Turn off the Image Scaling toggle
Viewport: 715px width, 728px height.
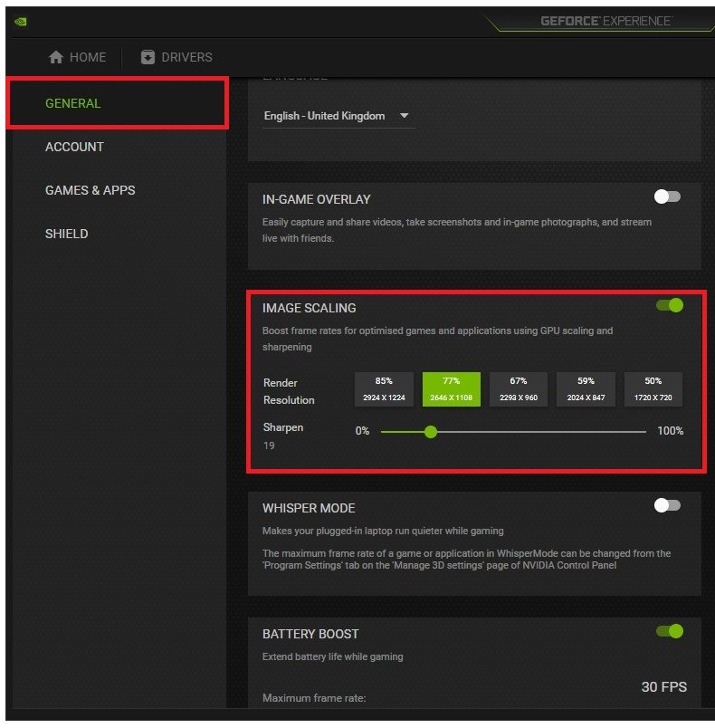[670, 305]
